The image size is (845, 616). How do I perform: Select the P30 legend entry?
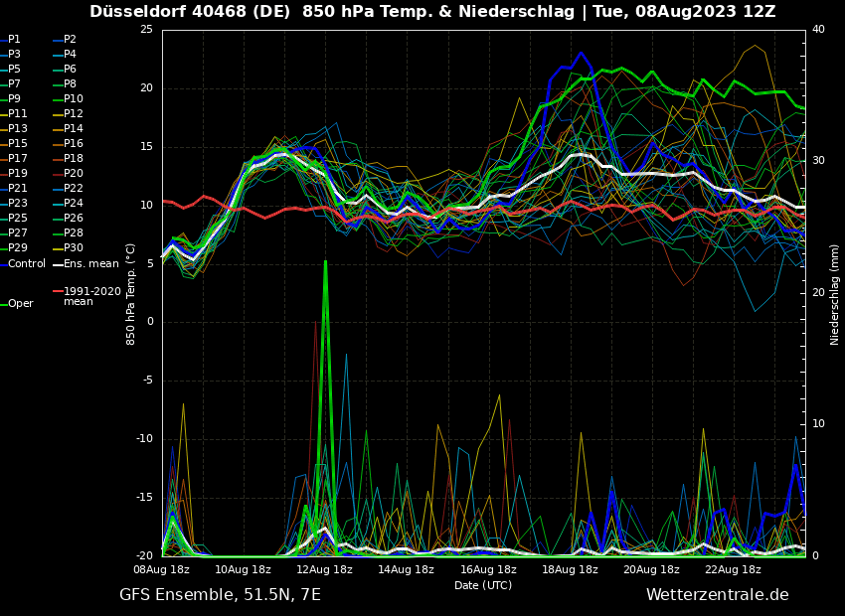(x=73, y=248)
